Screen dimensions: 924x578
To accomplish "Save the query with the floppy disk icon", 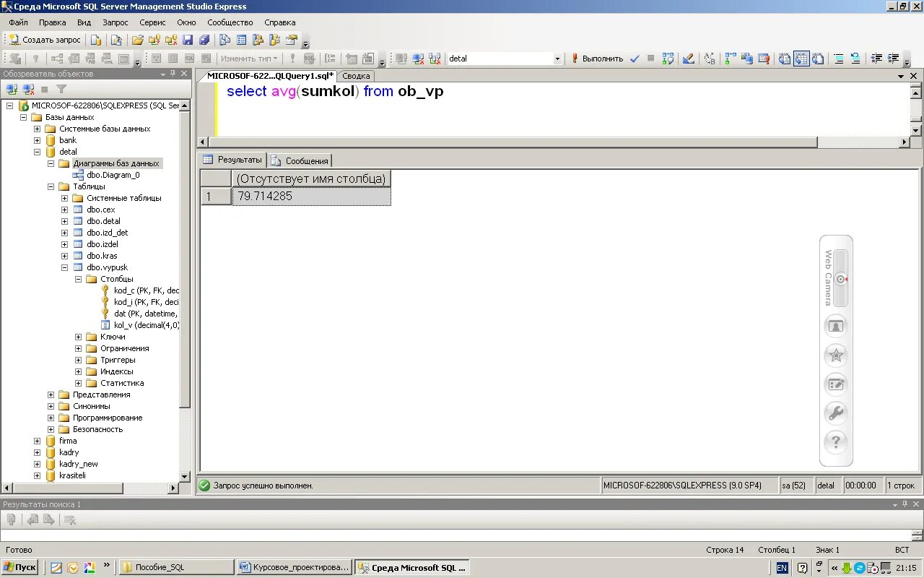I will point(188,40).
